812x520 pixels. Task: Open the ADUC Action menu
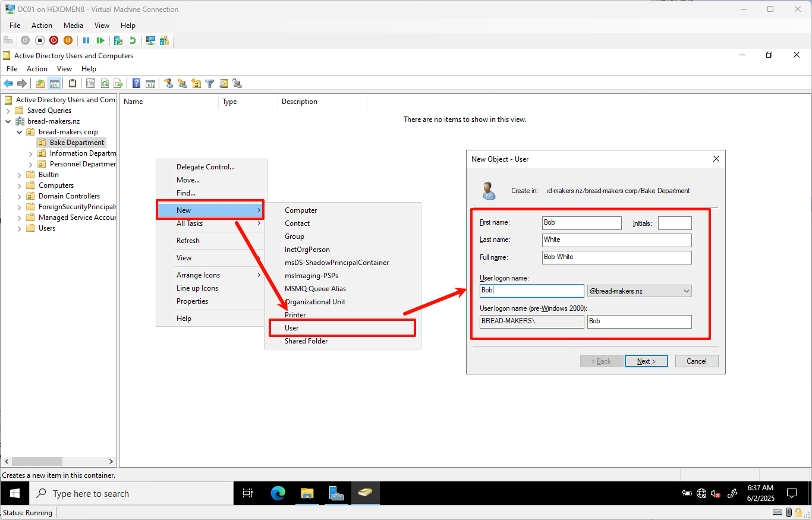pos(37,69)
